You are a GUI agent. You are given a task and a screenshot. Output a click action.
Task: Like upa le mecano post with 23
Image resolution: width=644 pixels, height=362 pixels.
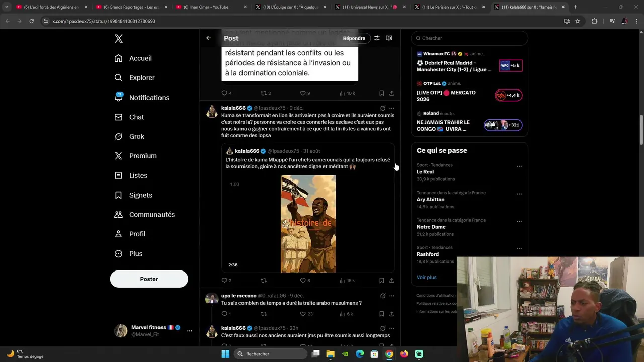coord(303,314)
